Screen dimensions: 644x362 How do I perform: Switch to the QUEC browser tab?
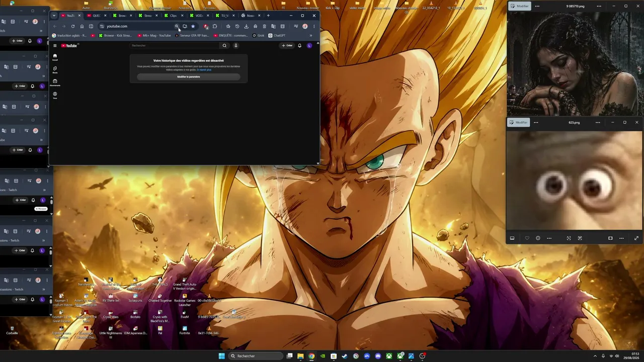point(97,16)
